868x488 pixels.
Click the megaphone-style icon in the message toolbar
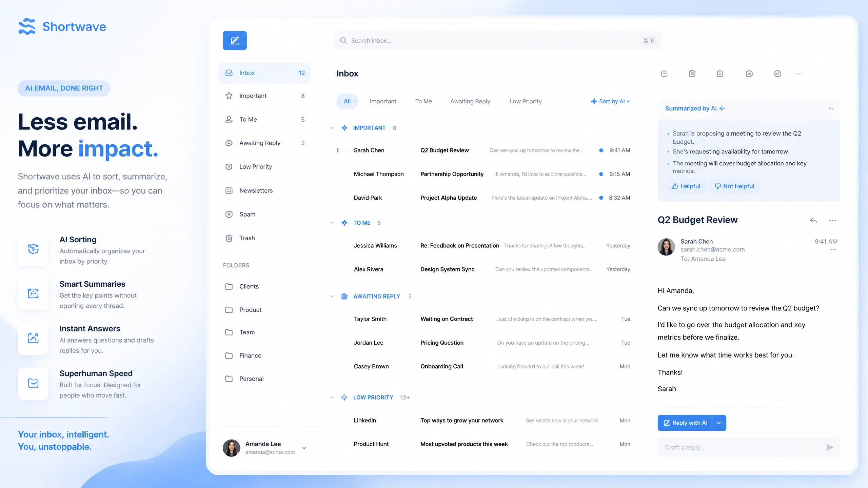point(777,74)
